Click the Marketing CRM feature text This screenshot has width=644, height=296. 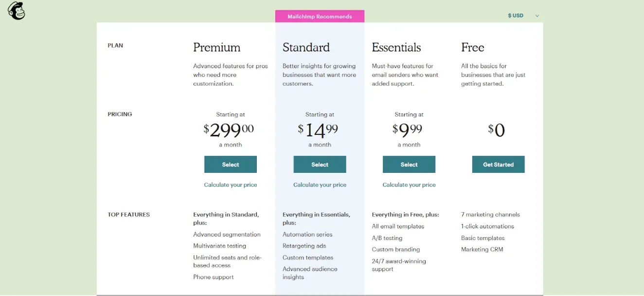[x=482, y=249]
